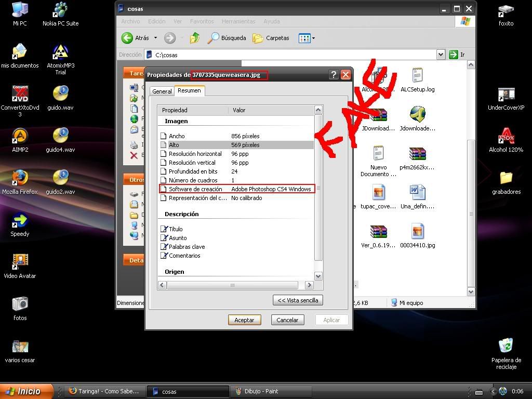Select p4m2662kx... archive in cosas window
The image size is (532, 399).
[417, 158]
